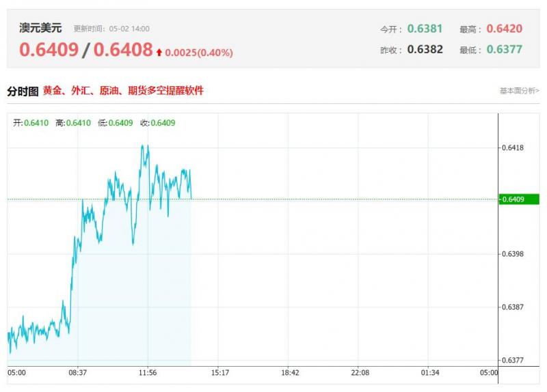Click the 最低 label
This screenshot has height=392, width=547.
[470, 51]
